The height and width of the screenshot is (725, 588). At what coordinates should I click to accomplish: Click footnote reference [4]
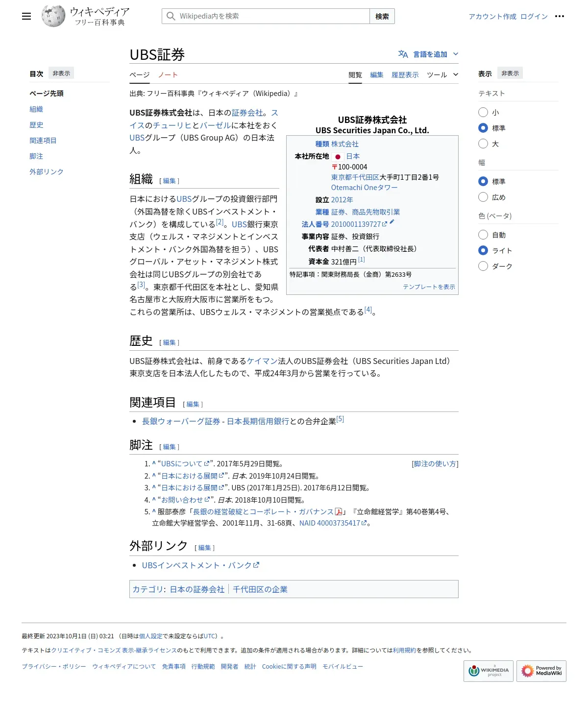368,309
